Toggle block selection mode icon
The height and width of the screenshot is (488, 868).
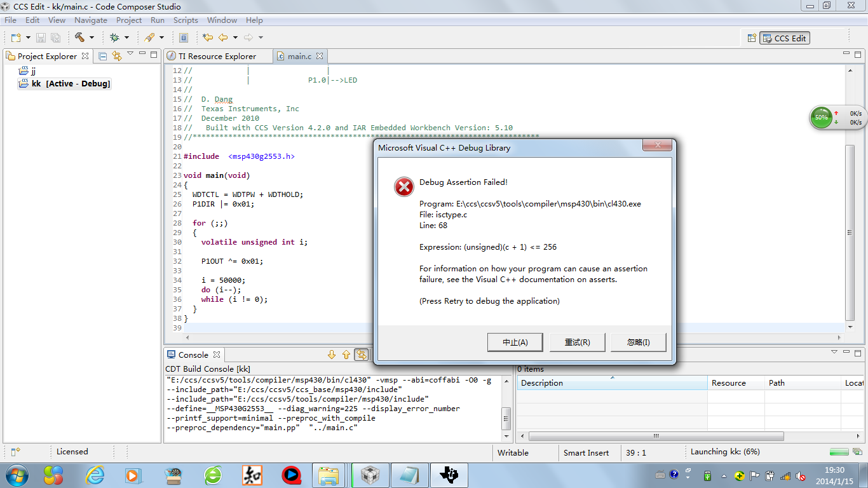click(184, 37)
